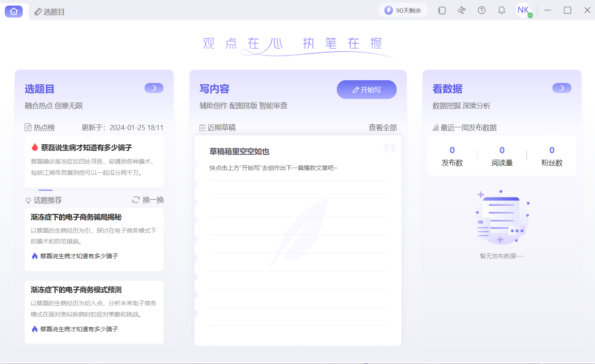
Task: Start writing with the 开始写 button
Action: click(367, 90)
